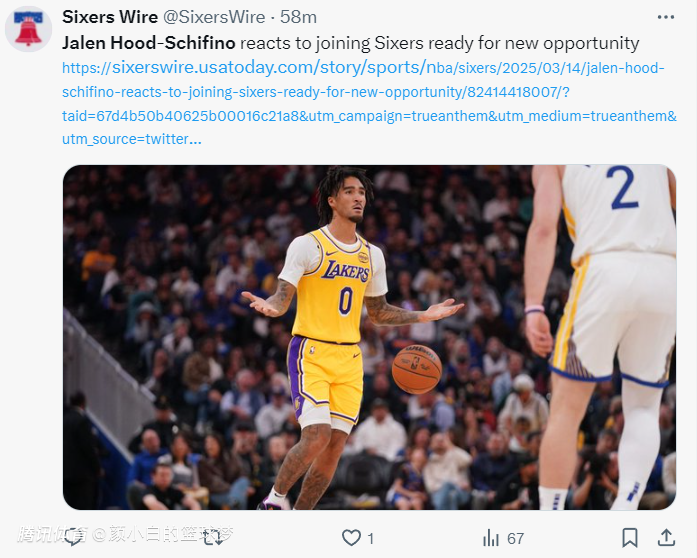Open the tweet's more options menu
The height and width of the screenshot is (558, 697).
(x=665, y=17)
